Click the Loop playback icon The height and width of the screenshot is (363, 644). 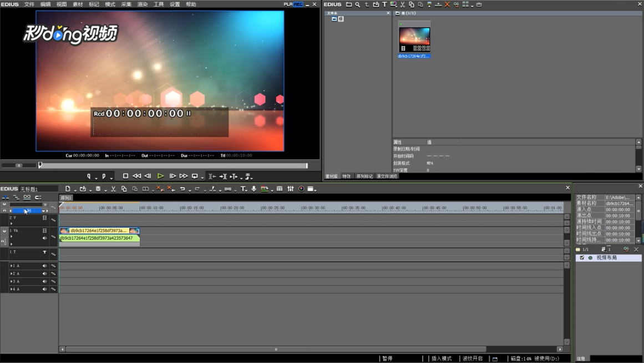tap(195, 176)
